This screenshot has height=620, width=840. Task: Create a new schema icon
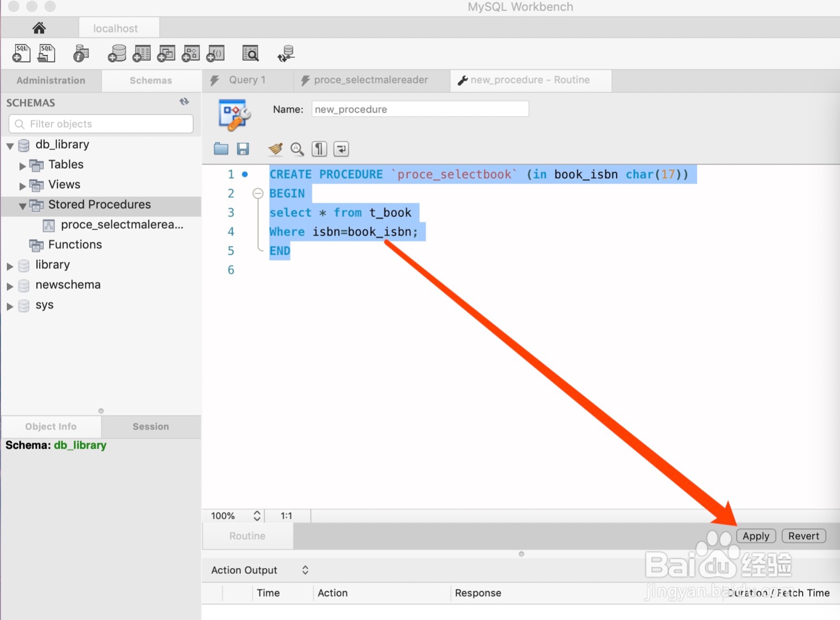117,53
